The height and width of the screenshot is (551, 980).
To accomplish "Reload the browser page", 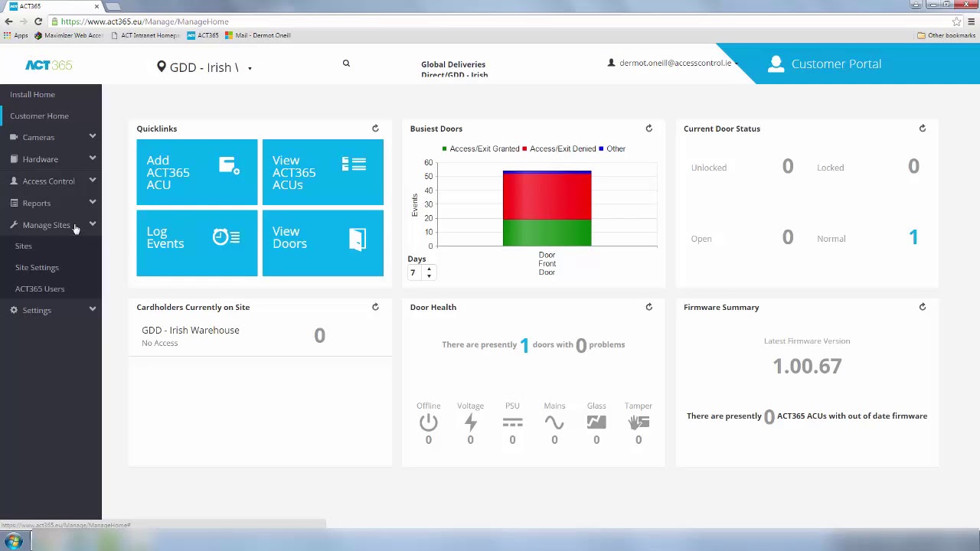I will coord(38,21).
